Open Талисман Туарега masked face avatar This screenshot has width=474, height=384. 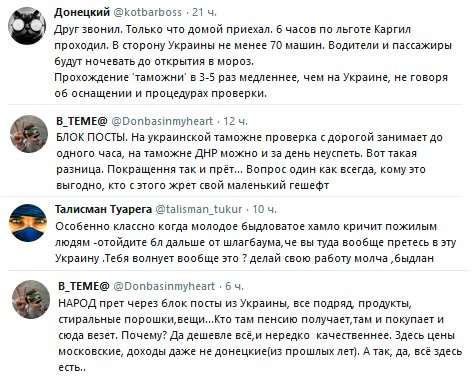(28, 223)
